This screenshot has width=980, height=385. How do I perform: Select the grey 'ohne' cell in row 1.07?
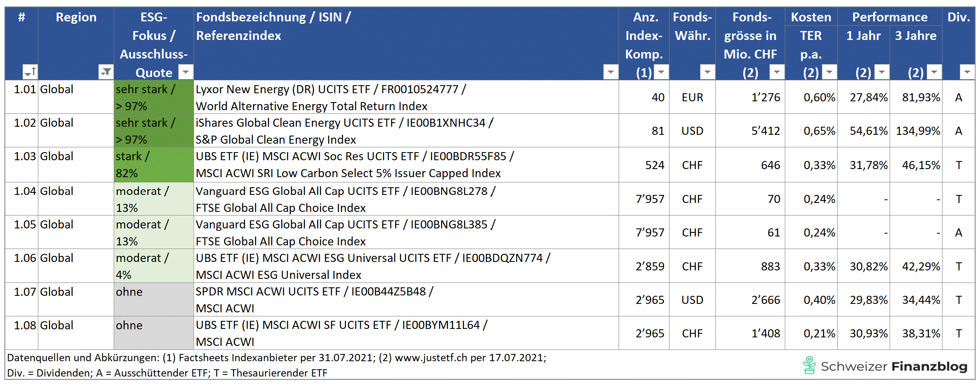point(154,299)
